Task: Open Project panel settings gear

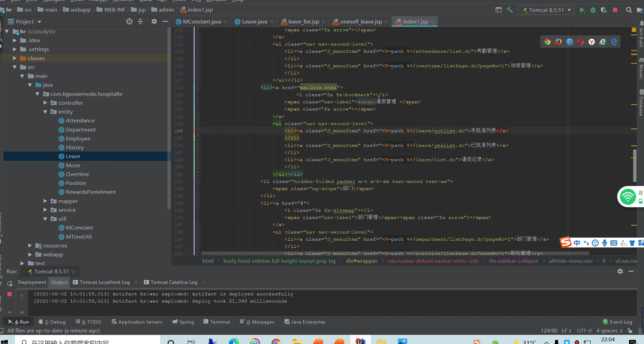Action: pos(154,22)
